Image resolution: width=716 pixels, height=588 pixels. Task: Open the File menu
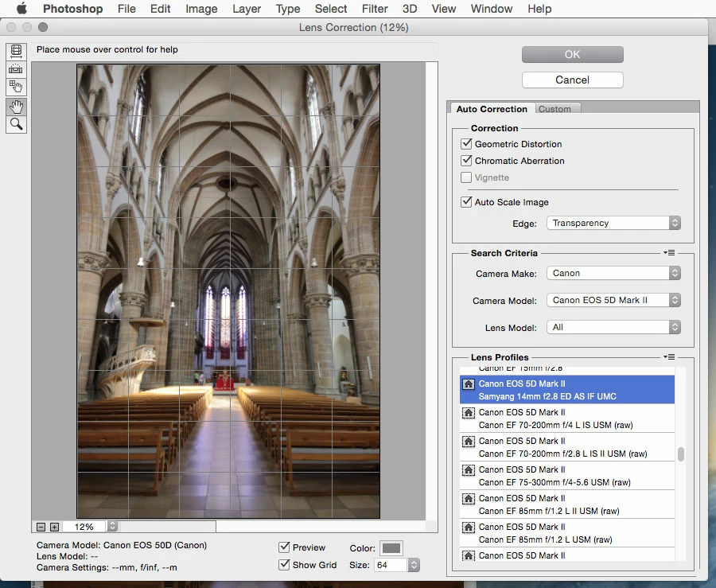click(x=126, y=9)
